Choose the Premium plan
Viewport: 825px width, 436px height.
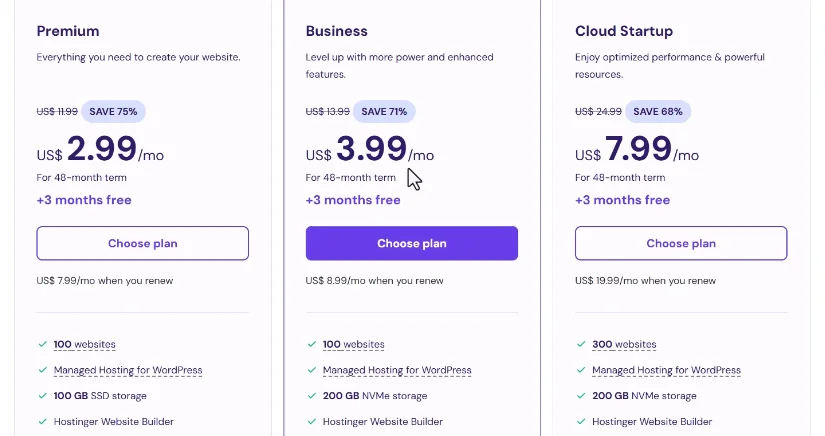point(142,243)
